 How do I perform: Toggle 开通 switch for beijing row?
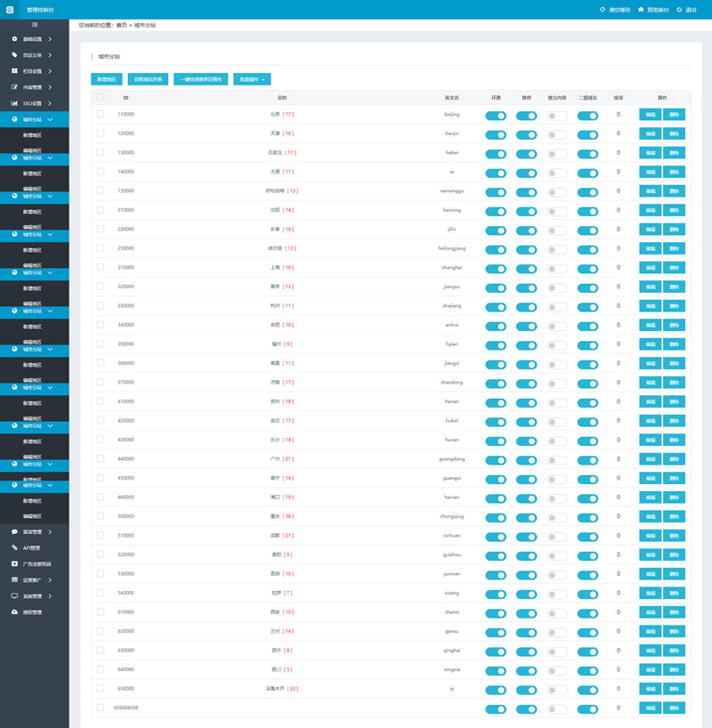coord(496,116)
